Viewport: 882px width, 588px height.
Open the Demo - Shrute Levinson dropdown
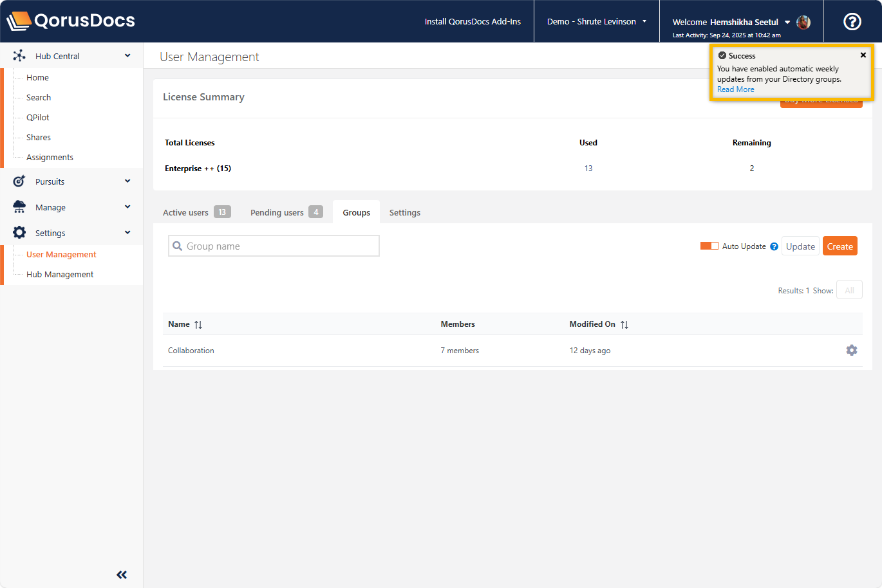pyautogui.click(x=596, y=22)
